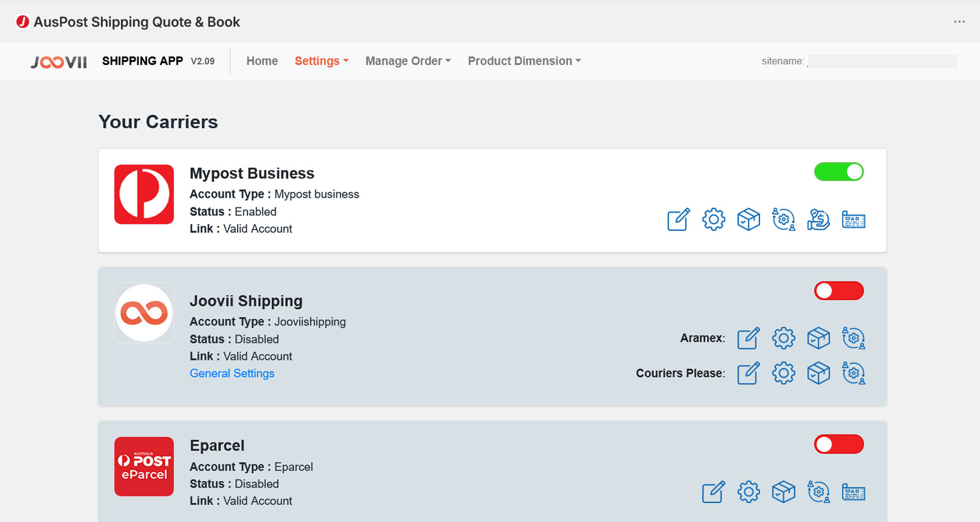Expand the Settings dropdown menu
Screen dimensions: 980x522
coord(321,61)
